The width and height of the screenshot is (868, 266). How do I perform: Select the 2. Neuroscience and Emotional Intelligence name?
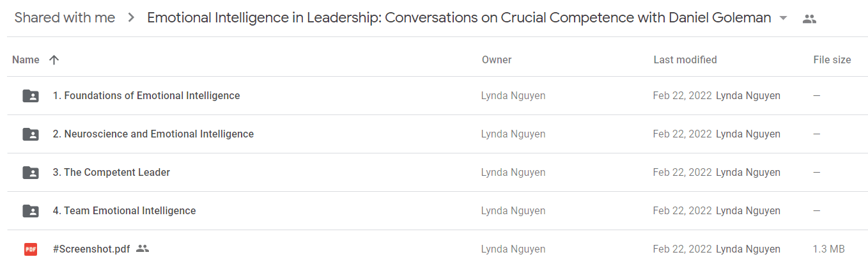click(153, 134)
